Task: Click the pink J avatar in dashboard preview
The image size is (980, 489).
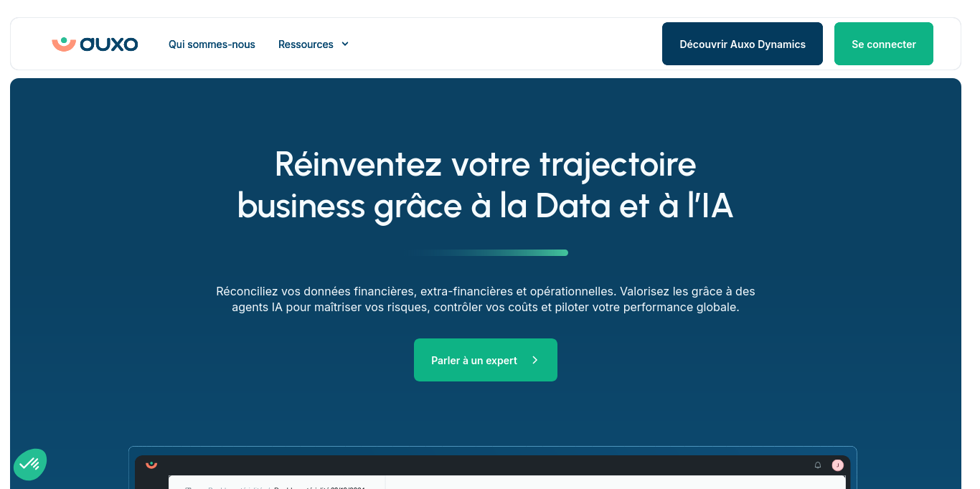Action: [x=837, y=465]
